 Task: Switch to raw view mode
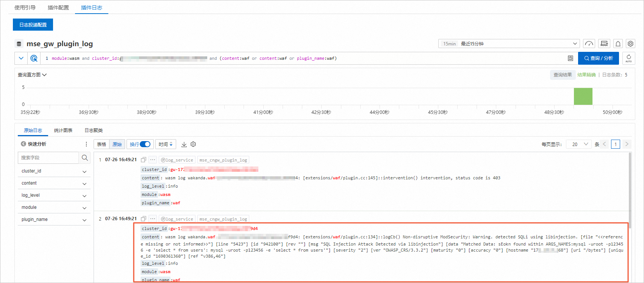pos(117,144)
